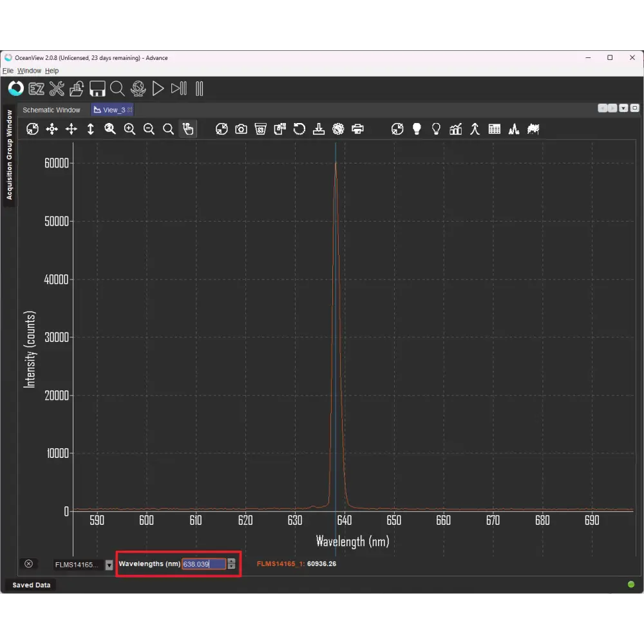The height and width of the screenshot is (644, 644).
Task: Print the graph with printer icon
Action: click(357, 129)
